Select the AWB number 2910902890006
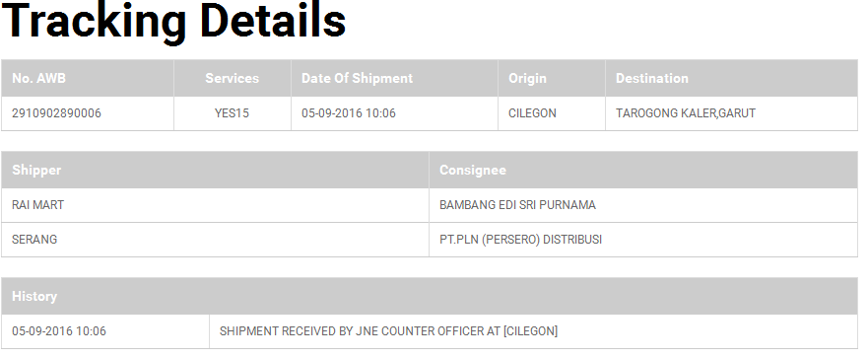 click(x=56, y=113)
